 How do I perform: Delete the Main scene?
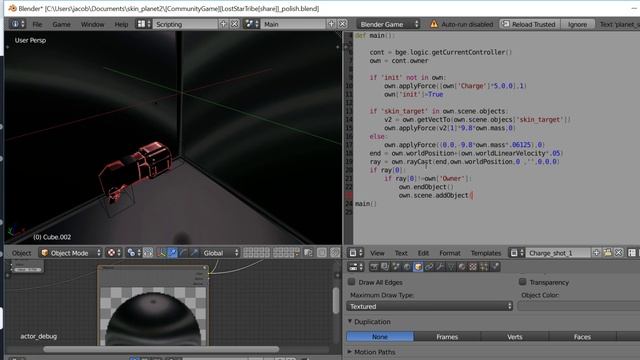point(343,24)
